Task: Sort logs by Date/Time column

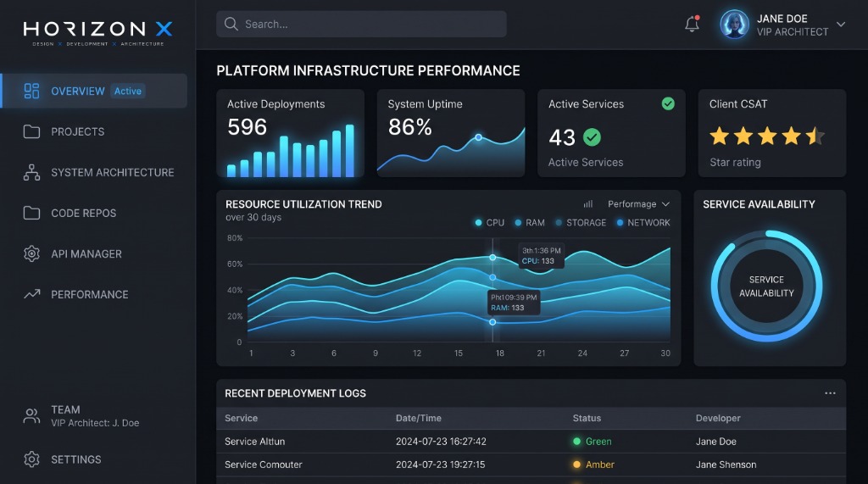Action: click(x=419, y=418)
